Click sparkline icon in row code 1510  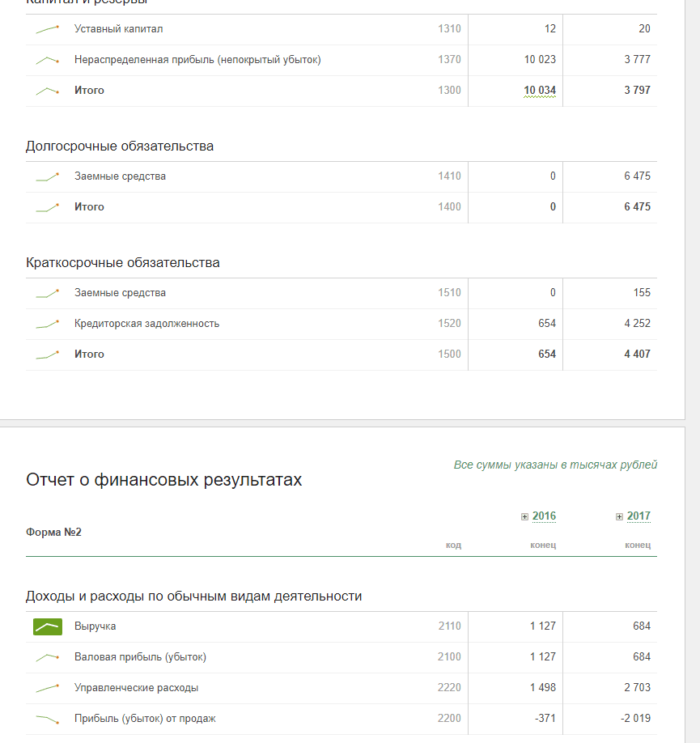[x=48, y=293]
